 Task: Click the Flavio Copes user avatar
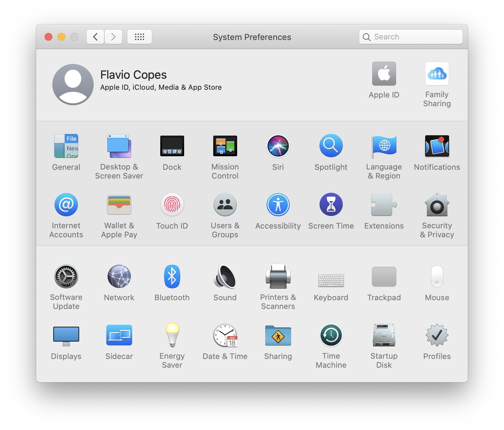click(x=73, y=85)
